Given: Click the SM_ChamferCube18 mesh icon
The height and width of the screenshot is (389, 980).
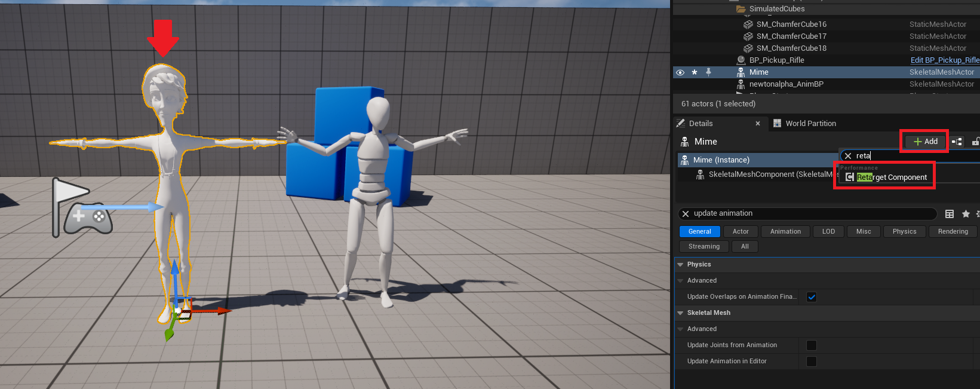Looking at the screenshot, I should [748, 48].
